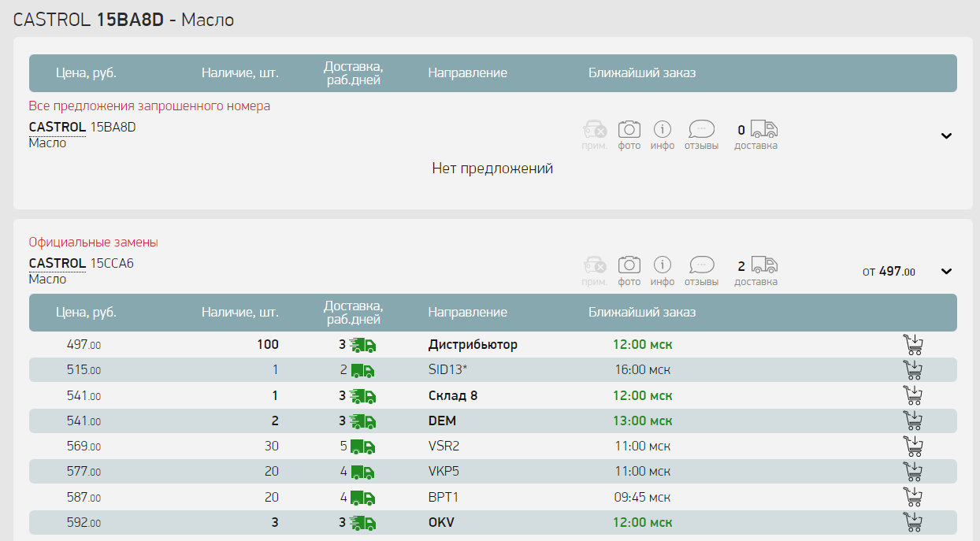Select the VSR2 direction text
980x541 pixels.
444,447
